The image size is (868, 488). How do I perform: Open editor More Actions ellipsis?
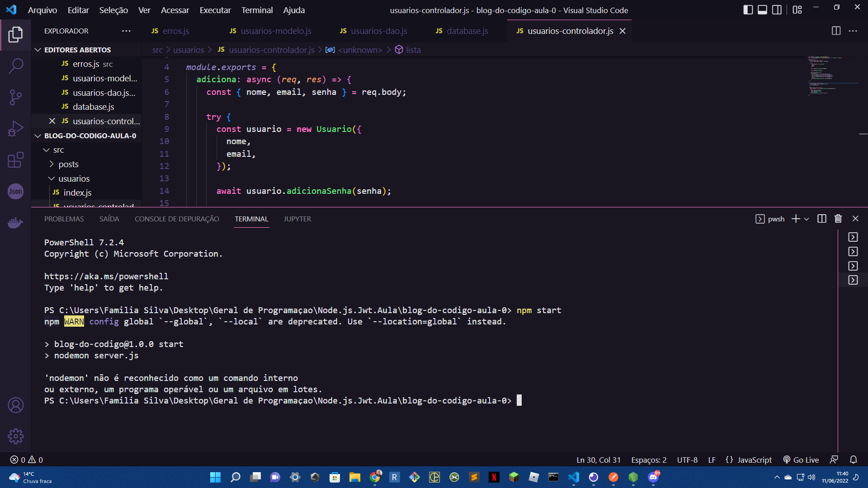(x=853, y=31)
